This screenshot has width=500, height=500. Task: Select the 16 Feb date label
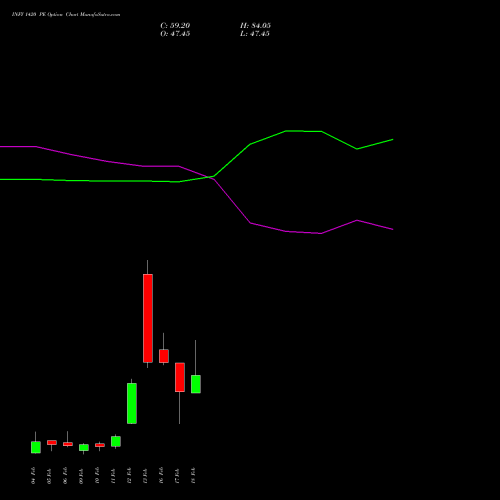coord(161,476)
